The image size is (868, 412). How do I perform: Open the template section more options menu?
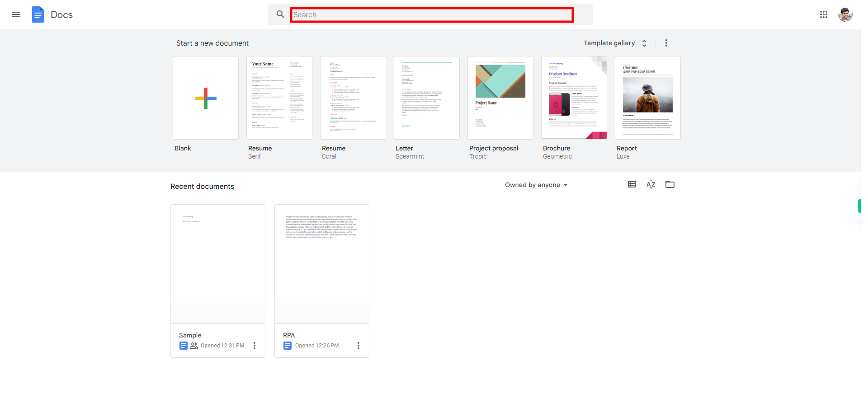666,43
